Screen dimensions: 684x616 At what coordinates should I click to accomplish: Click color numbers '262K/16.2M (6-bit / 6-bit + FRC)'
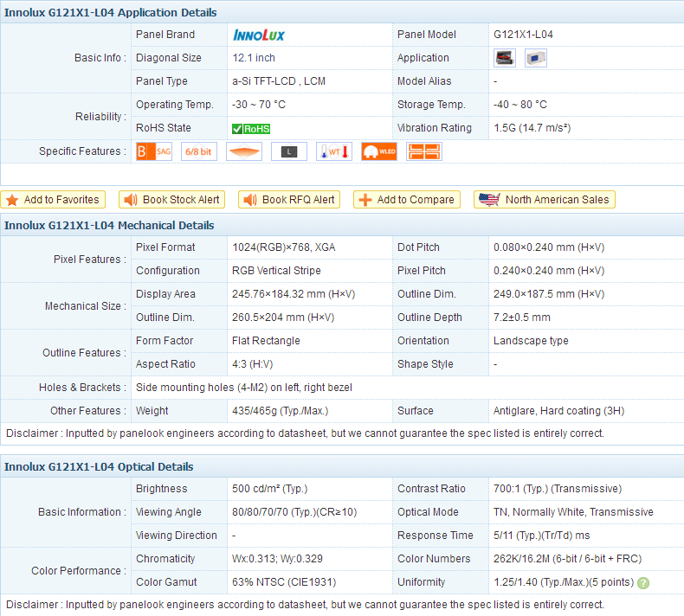567,559
